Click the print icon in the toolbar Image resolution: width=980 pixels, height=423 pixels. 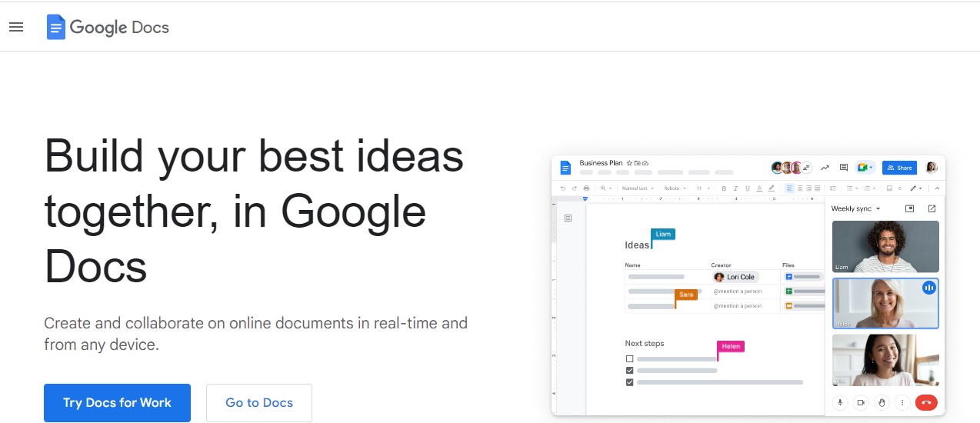coord(586,188)
